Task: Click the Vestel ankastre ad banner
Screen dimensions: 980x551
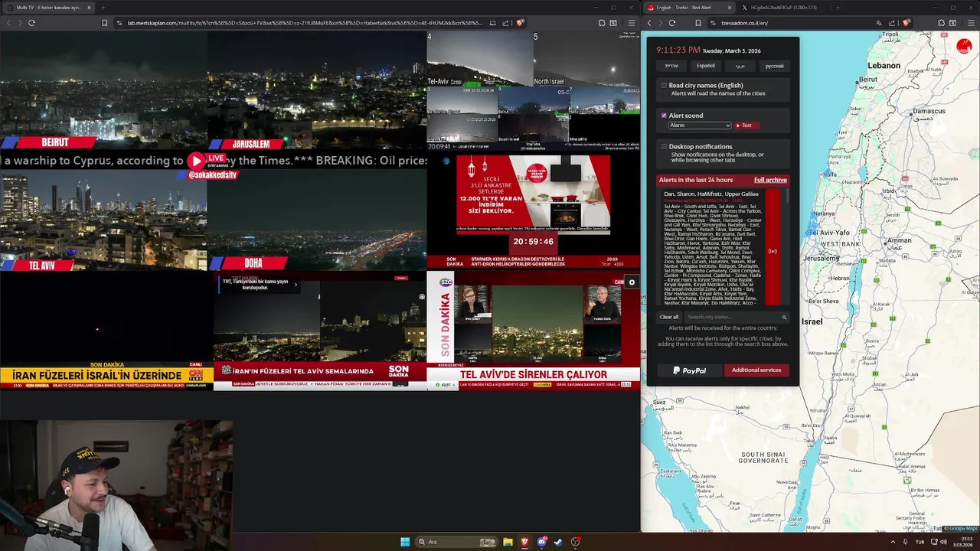Action: tap(533, 194)
